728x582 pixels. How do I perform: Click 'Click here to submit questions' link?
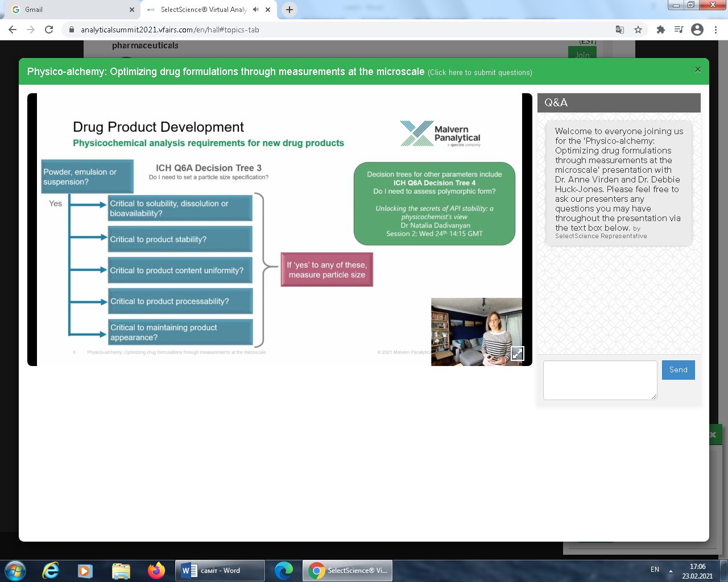[x=479, y=73]
